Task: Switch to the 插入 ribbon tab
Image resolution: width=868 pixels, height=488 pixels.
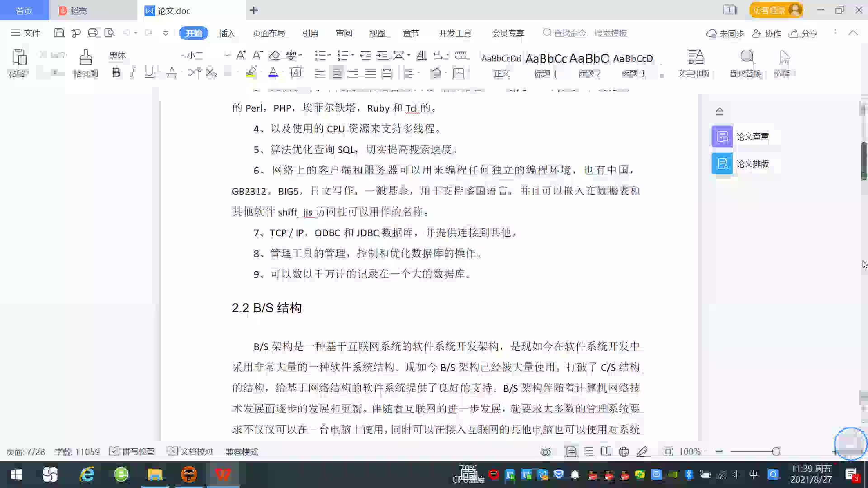Action: coord(227,33)
